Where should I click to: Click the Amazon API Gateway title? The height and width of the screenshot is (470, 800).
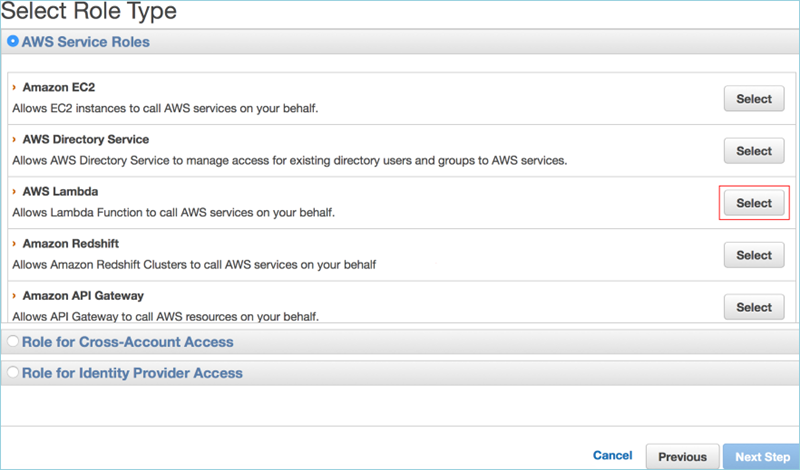(x=83, y=295)
